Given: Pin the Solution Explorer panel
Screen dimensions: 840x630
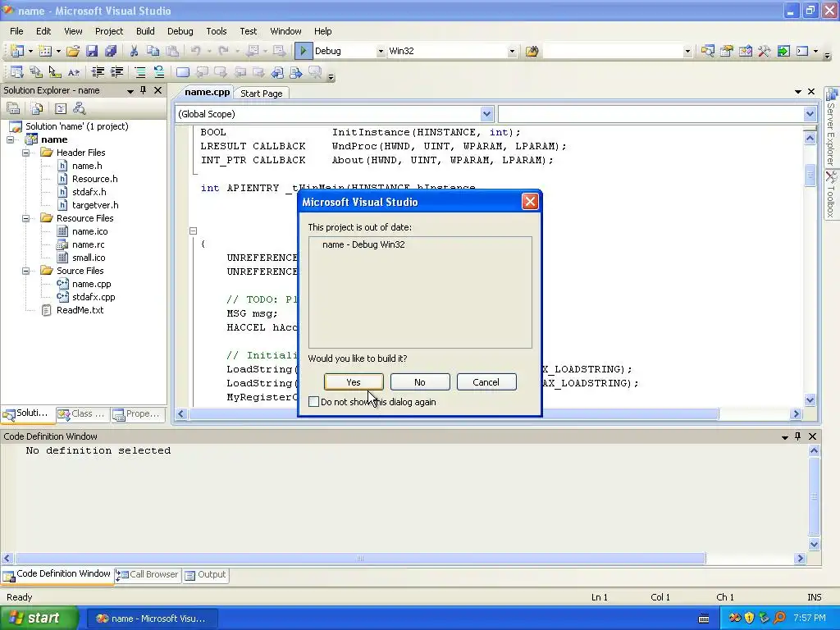Looking at the screenshot, I should pos(143,90).
